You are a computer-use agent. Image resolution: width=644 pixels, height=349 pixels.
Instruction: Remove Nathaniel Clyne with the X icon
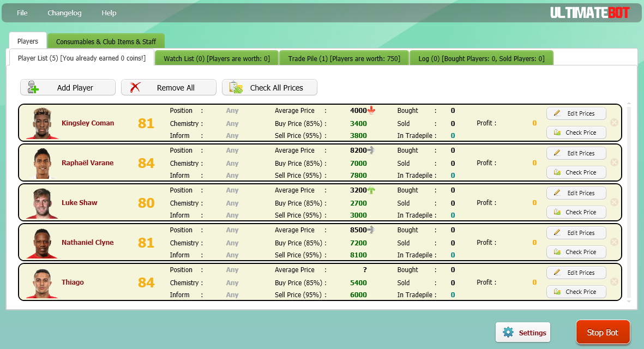pyautogui.click(x=614, y=242)
